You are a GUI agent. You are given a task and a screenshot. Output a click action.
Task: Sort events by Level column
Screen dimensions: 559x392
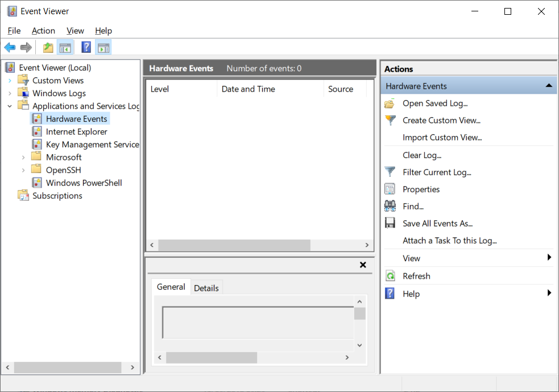[181, 89]
